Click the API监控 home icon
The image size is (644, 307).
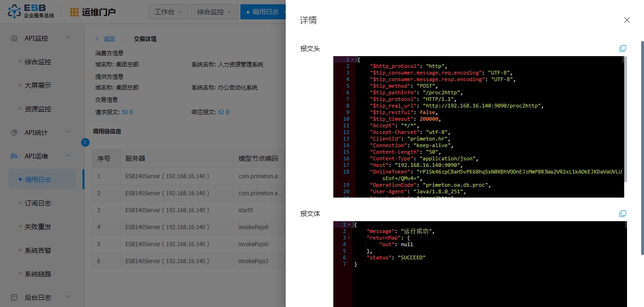14,38
